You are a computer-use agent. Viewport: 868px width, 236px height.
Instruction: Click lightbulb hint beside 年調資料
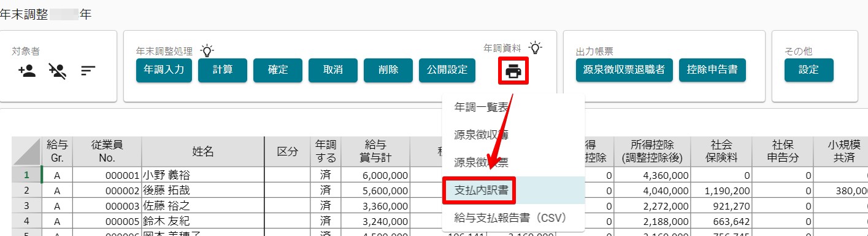[x=536, y=47]
